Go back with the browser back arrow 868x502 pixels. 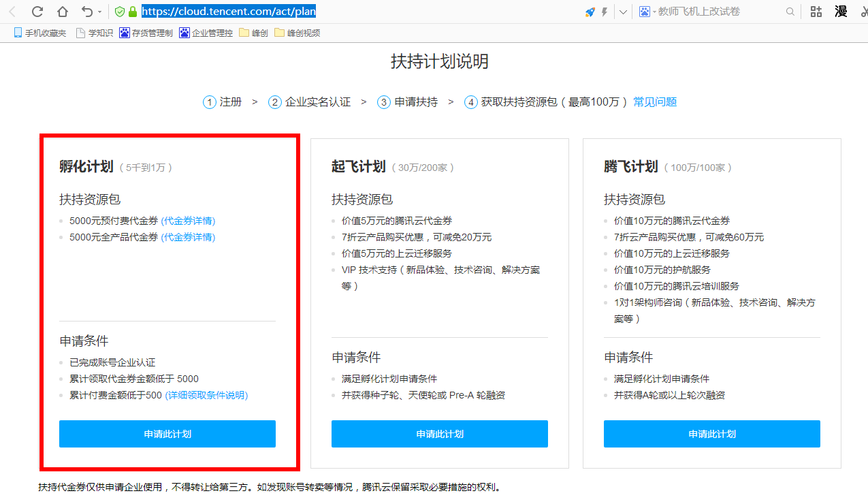coord(12,12)
